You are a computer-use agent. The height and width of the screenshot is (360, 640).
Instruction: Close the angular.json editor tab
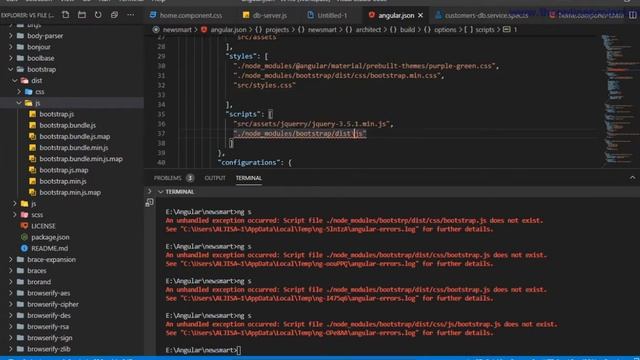(x=420, y=16)
